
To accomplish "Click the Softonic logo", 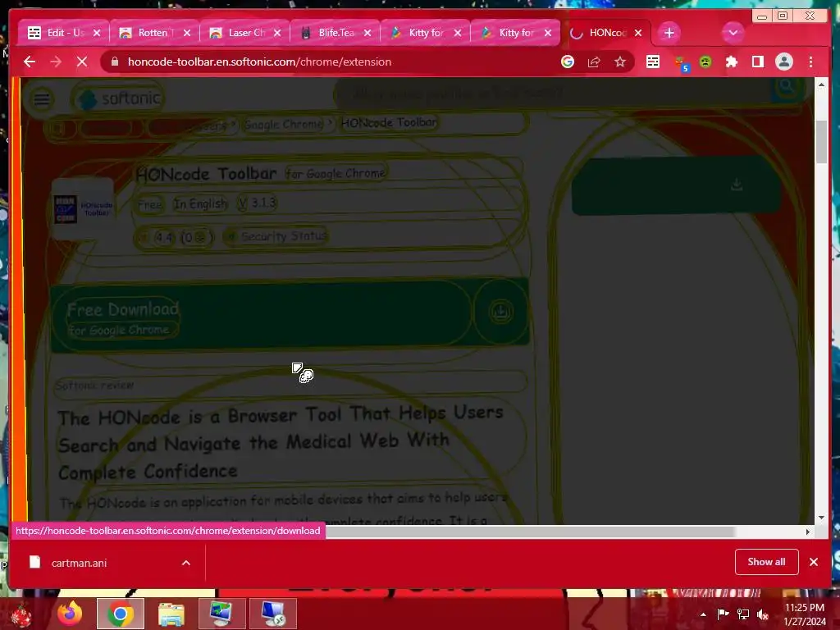I will (x=118, y=98).
